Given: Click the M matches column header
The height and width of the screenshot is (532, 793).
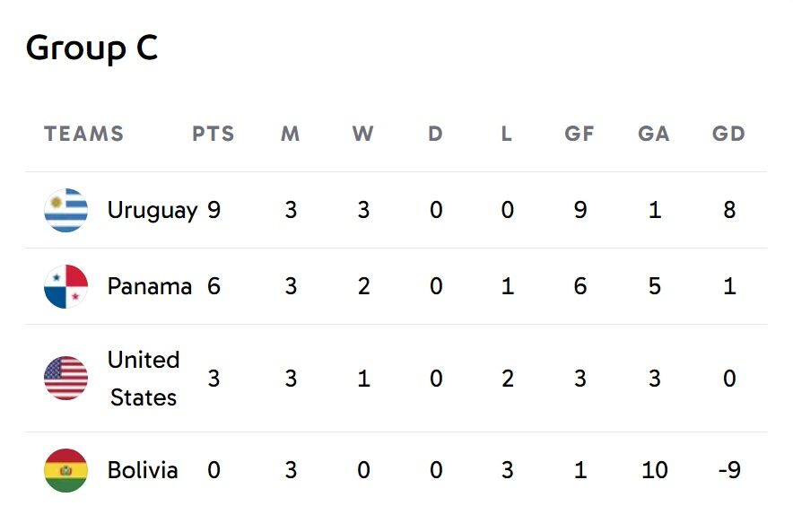Looking at the screenshot, I should (x=290, y=135).
